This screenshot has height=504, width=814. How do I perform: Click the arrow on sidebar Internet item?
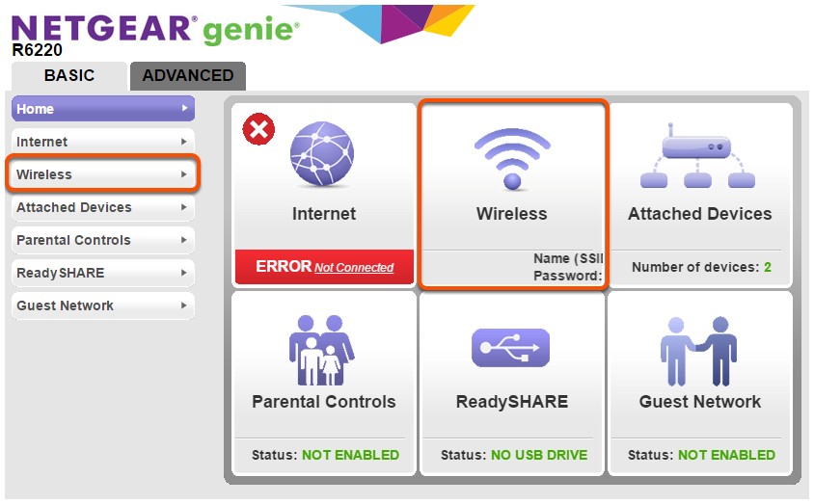184,142
